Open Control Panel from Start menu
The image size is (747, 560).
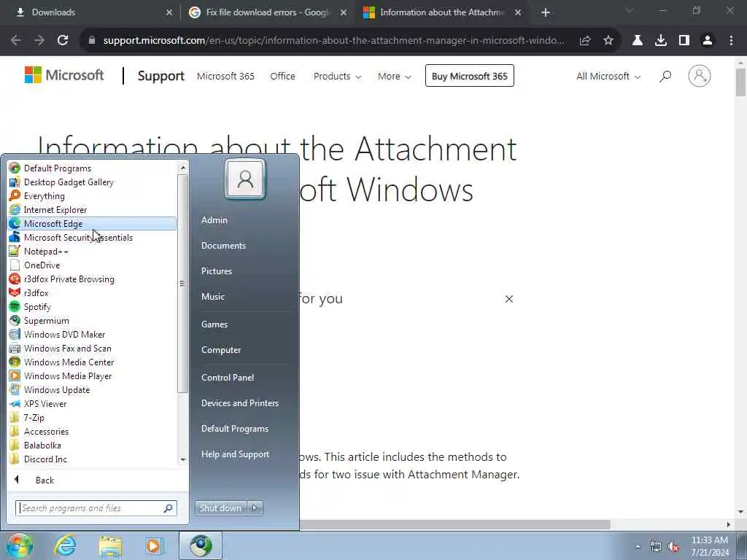(228, 377)
